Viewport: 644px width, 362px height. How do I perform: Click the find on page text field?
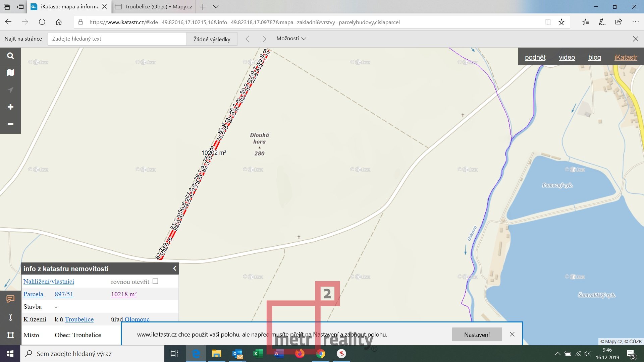click(x=117, y=39)
